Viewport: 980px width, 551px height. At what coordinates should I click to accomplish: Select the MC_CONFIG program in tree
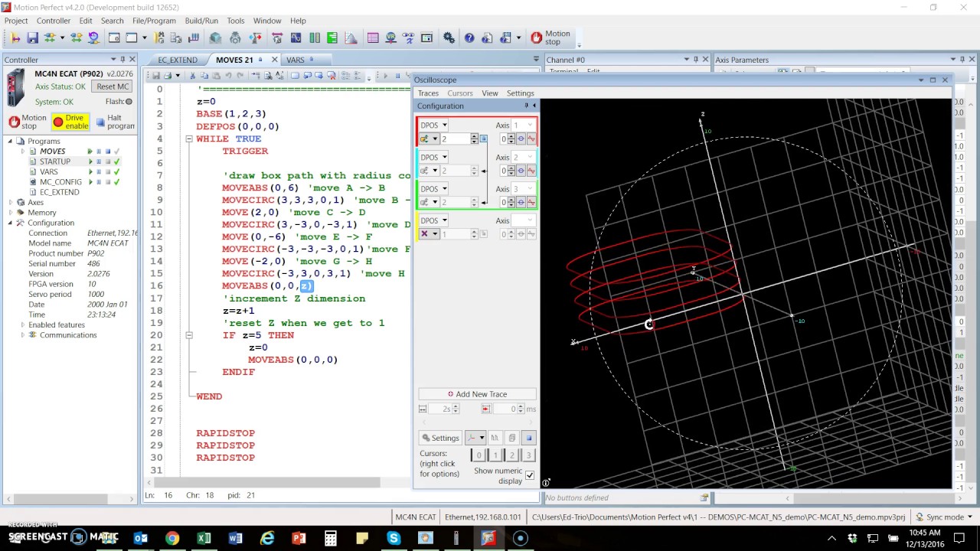coord(60,182)
